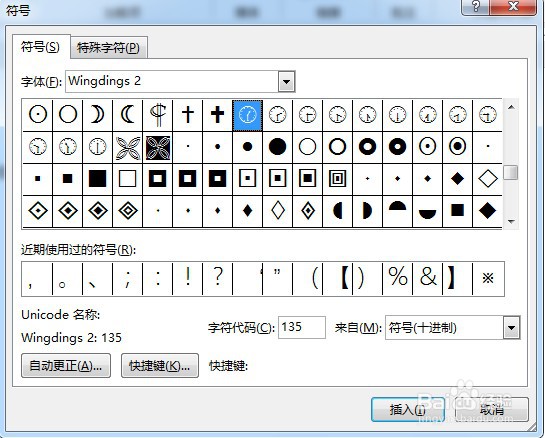Select the circled dot sun symbol
The image size is (545, 438).
[x=38, y=114]
